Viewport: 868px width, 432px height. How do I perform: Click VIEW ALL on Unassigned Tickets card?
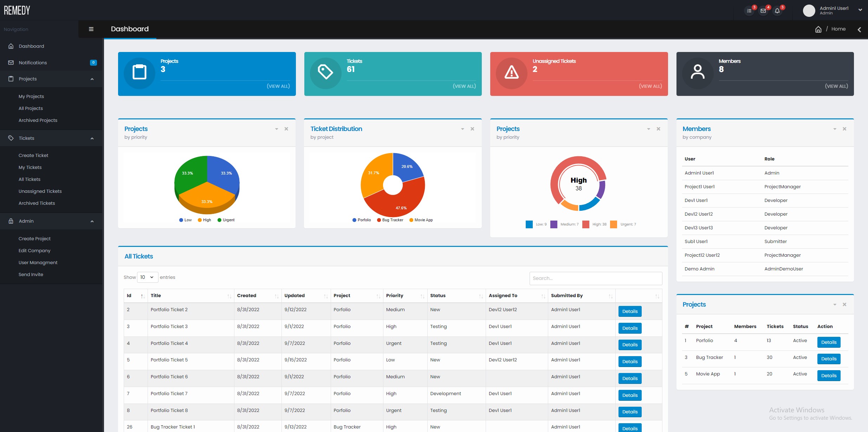point(650,86)
